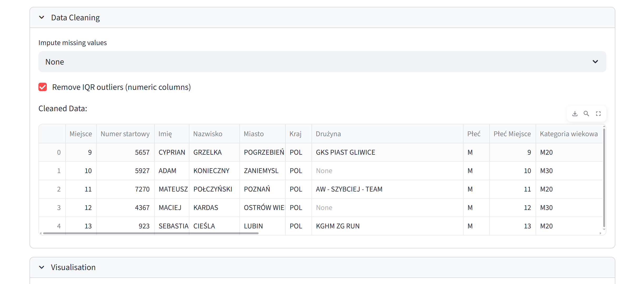Click the Kategoria wiekowa column header

[x=568, y=134]
